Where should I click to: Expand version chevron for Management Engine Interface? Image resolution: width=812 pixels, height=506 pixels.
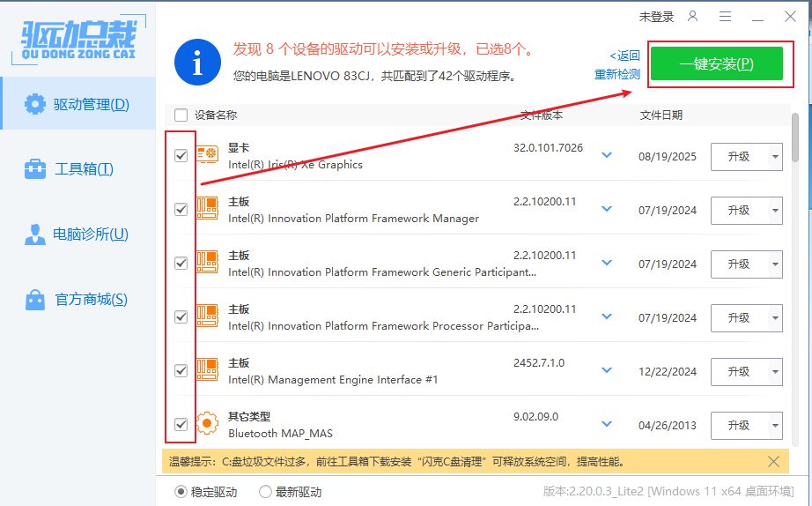coord(606,371)
